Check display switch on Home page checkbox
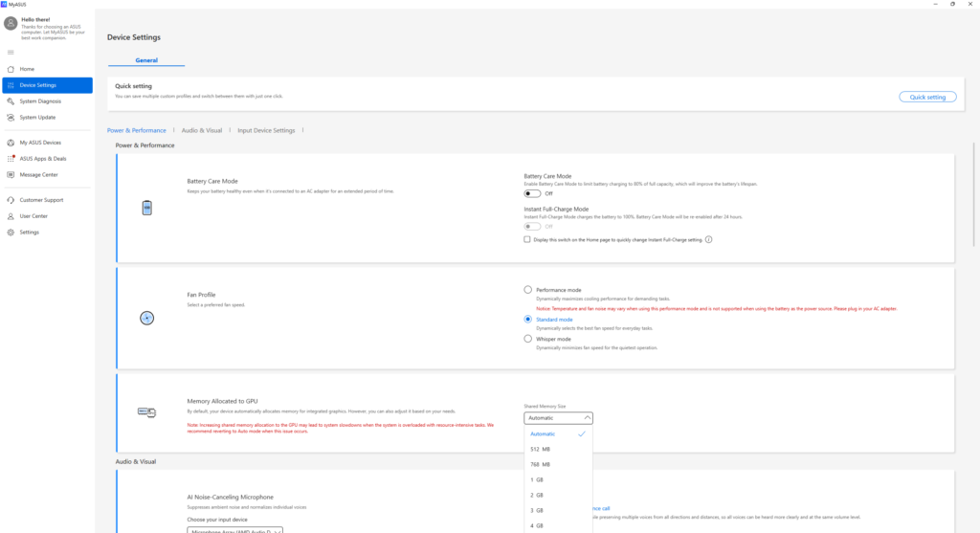 click(x=527, y=239)
